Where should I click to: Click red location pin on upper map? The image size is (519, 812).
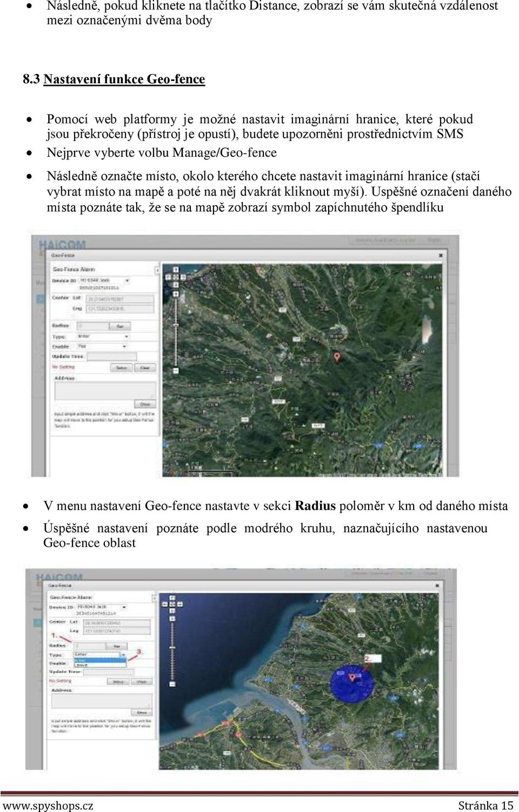(337, 357)
